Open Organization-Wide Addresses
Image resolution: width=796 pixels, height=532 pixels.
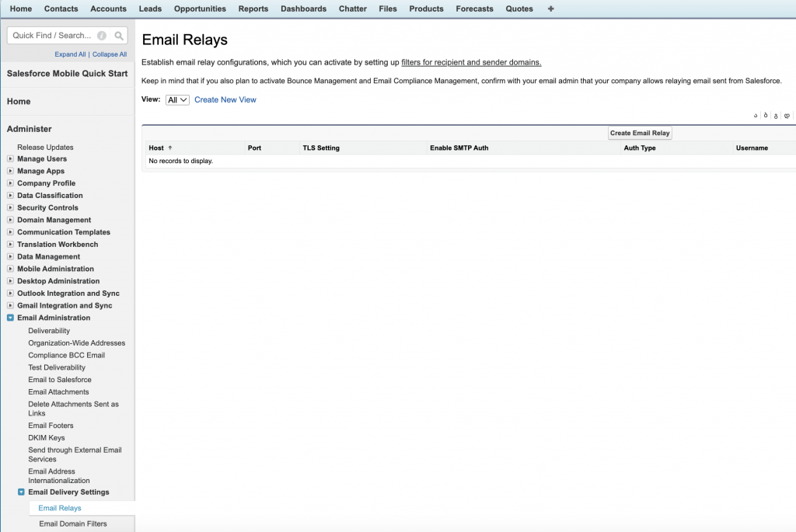coord(77,342)
